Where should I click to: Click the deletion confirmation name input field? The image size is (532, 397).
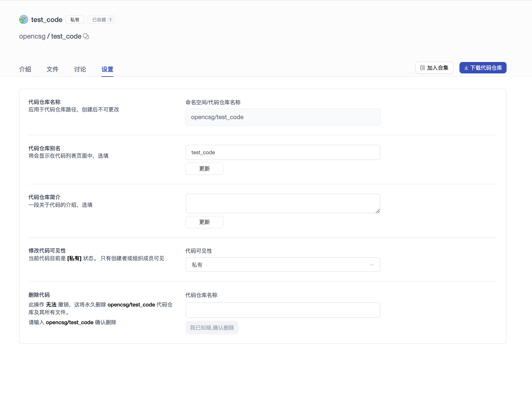point(283,310)
